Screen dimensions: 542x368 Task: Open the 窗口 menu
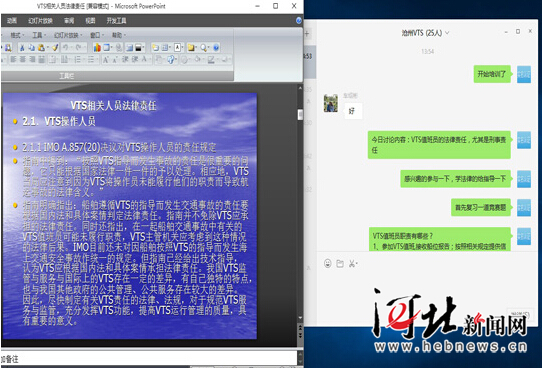97,35
